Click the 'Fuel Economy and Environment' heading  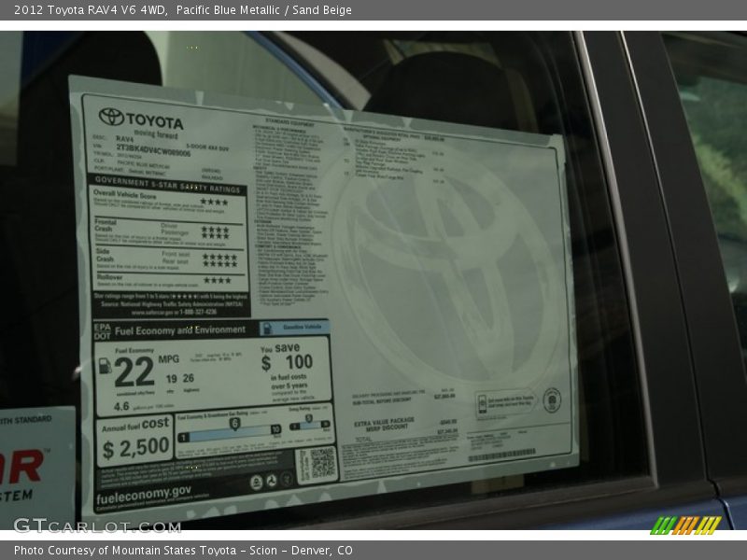coord(180,330)
